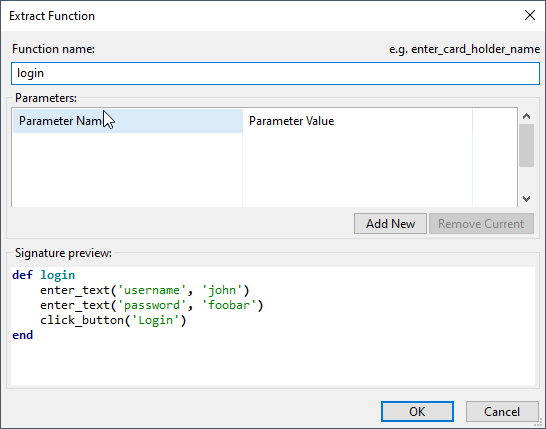This screenshot has height=429, width=546.
Task: Select the Parameter Value column header
Action: [x=358, y=121]
